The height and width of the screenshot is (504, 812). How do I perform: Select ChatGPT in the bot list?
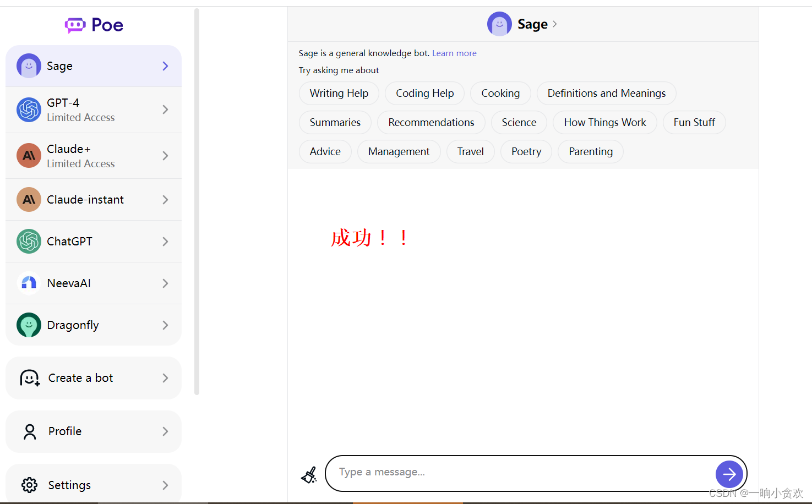pyautogui.click(x=94, y=242)
